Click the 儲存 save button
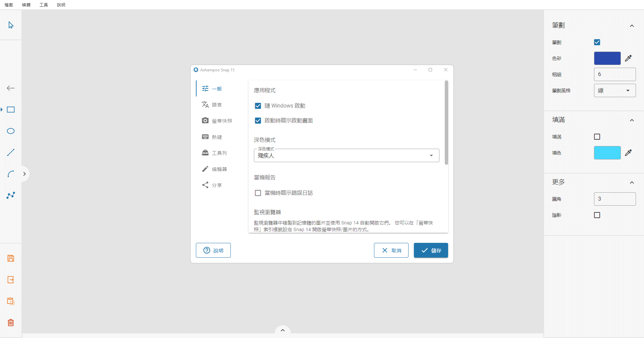Image resolution: width=644 pixels, height=338 pixels. pyautogui.click(x=431, y=250)
